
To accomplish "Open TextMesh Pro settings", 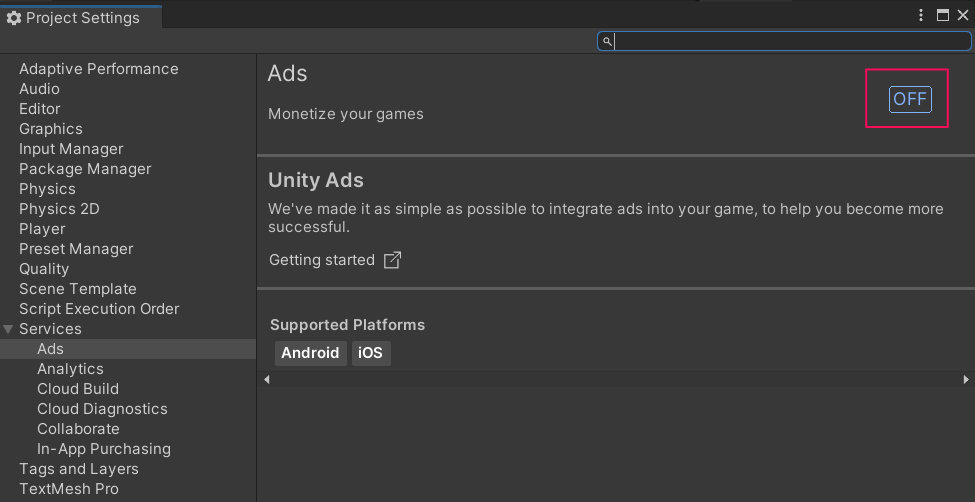I will click(69, 488).
